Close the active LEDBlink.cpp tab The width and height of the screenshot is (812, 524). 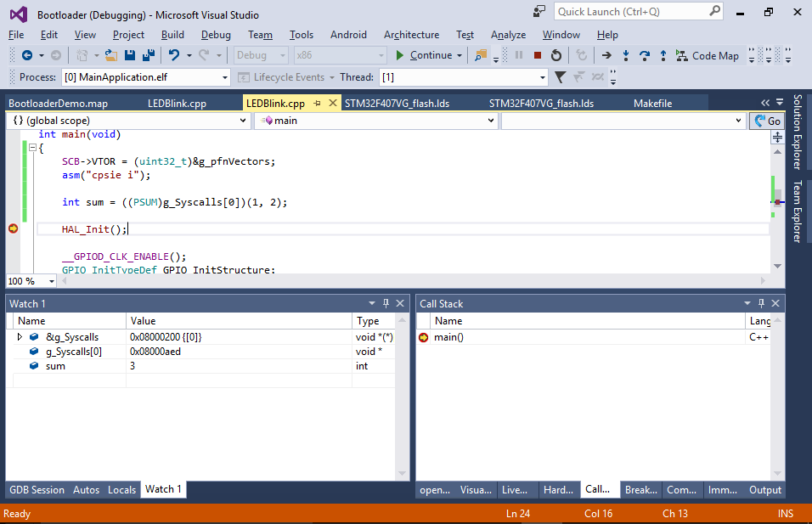(x=333, y=103)
